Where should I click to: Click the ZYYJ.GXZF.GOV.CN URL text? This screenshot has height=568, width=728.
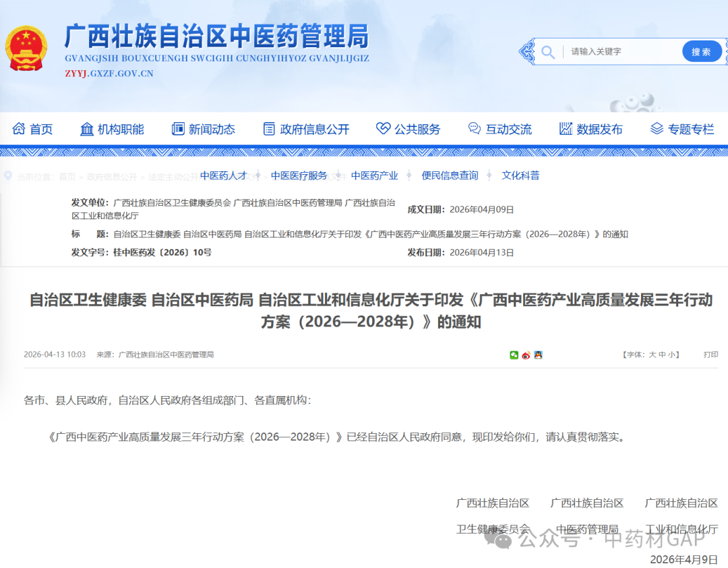(109, 74)
